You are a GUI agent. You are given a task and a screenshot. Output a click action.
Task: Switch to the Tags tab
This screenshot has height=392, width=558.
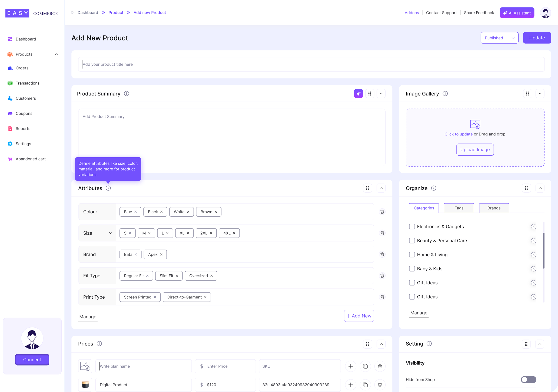pos(459,208)
